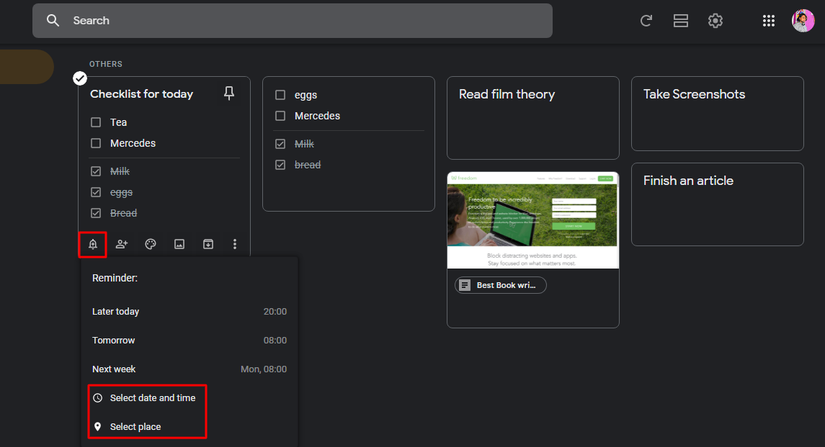Add an image to the checklist note
The image size is (825, 447).
pyautogui.click(x=179, y=244)
